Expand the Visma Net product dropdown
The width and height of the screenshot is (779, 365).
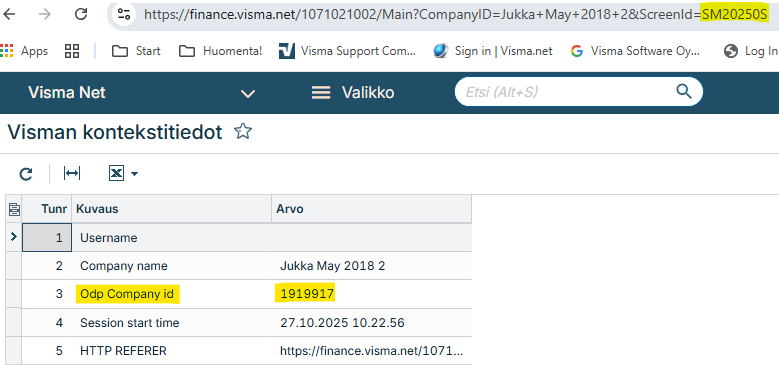tap(247, 93)
